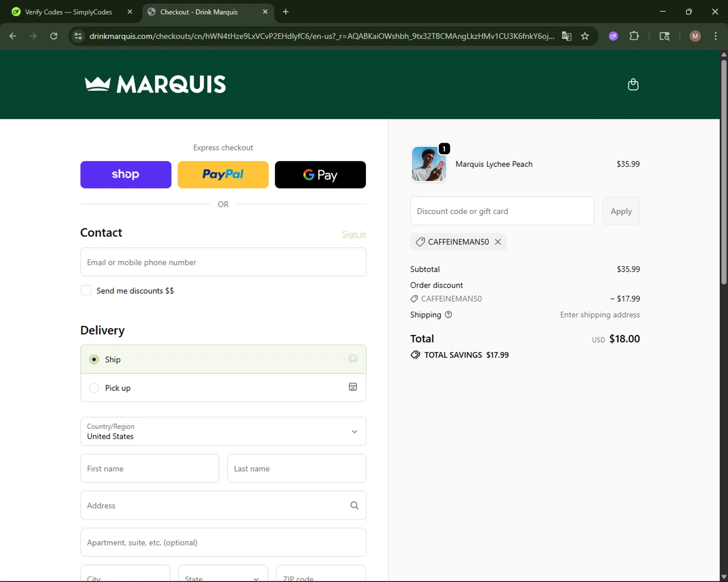This screenshot has height=582, width=728.
Task: Click the Apartment, suite field
Action: tap(223, 542)
